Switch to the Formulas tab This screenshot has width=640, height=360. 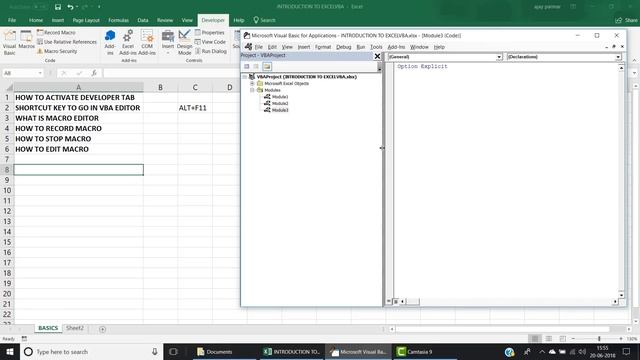[118, 20]
